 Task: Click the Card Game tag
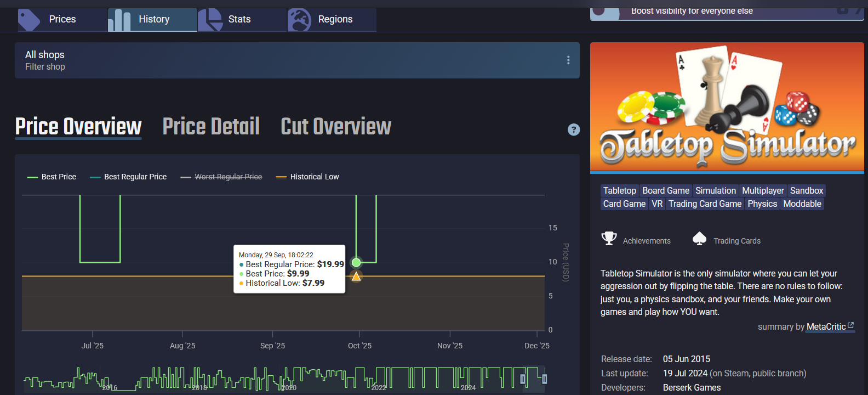624,204
